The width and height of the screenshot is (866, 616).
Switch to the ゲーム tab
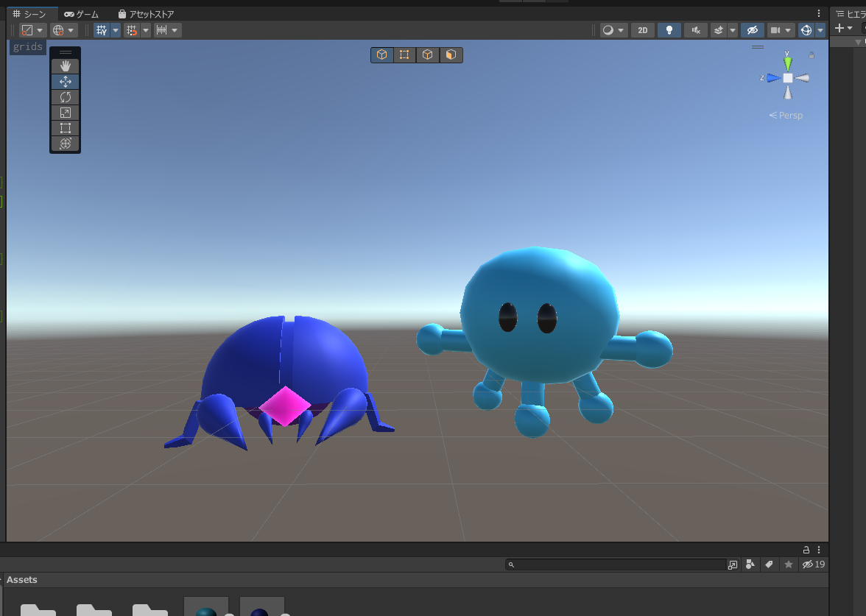(x=81, y=14)
